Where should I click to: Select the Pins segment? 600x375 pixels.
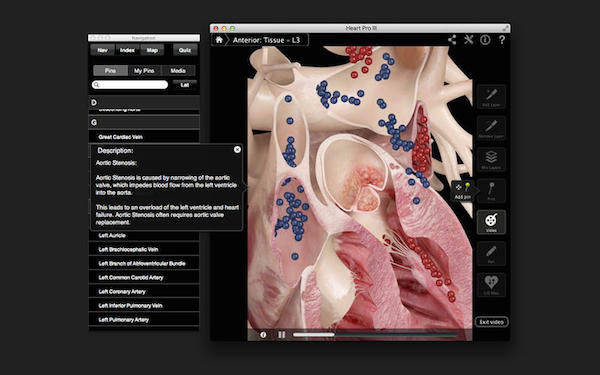pos(111,71)
